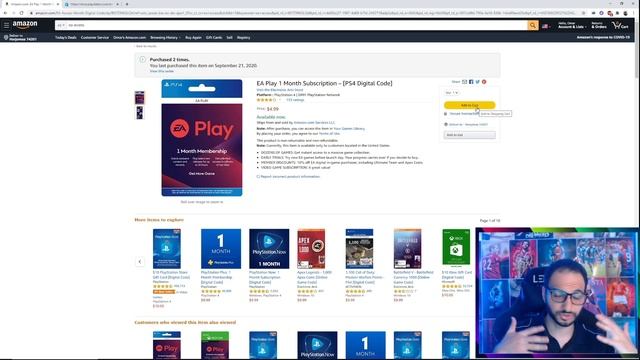Share via email icon
Screen dimensions: 640x360
[464, 82]
